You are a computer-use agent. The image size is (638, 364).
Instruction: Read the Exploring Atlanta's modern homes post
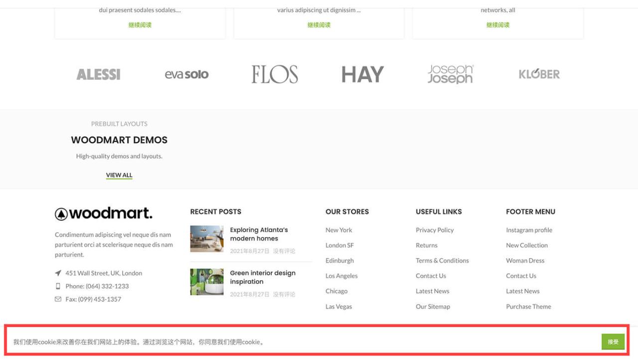coord(259,234)
